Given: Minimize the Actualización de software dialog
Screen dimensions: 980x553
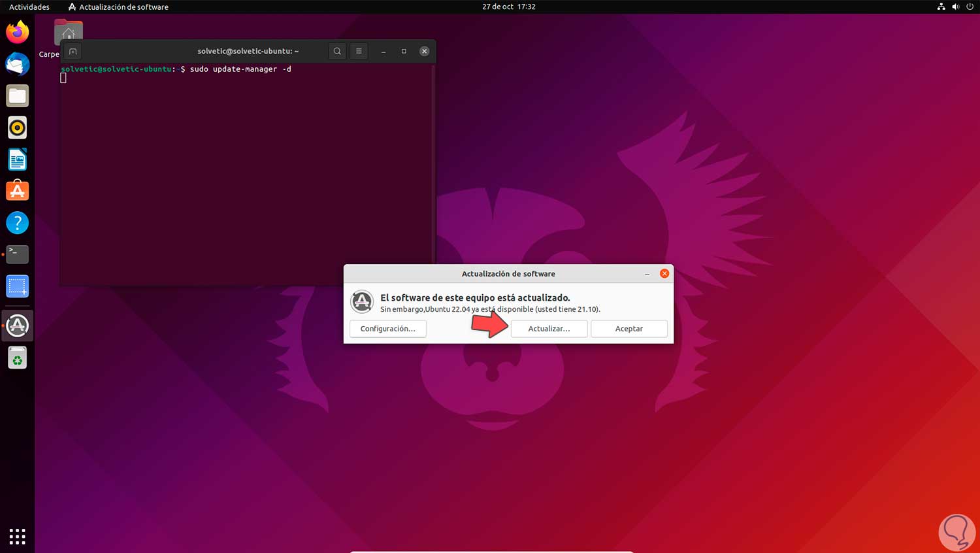Looking at the screenshot, I should pyautogui.click(x=647, y=274).
